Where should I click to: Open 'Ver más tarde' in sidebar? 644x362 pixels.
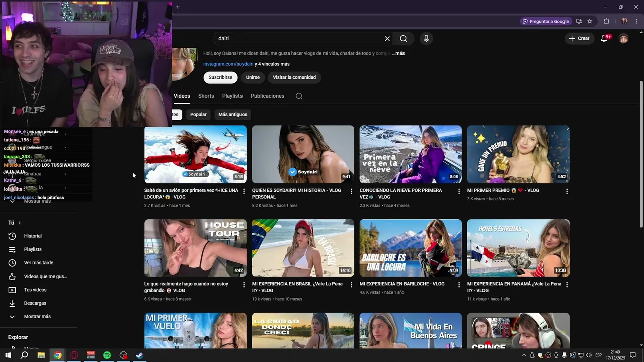click(x=39, y=263)
